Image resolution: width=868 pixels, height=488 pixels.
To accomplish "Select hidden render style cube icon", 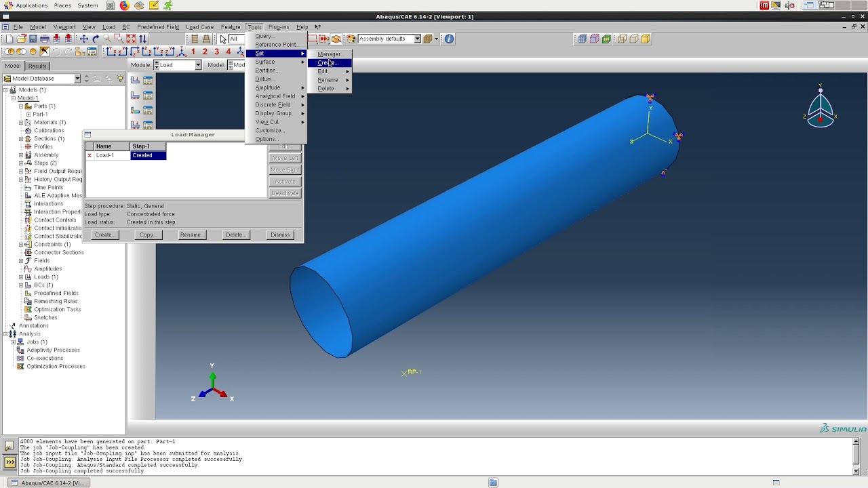I will (633, 39).
